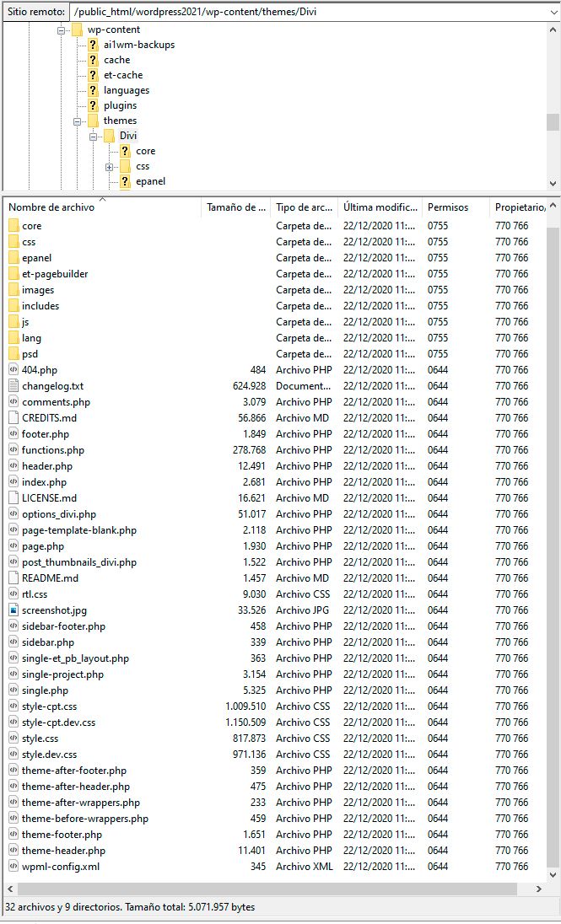This screenshot has height=924, width=561.
Task: Click the images folder icon
Action: point(14,290)
